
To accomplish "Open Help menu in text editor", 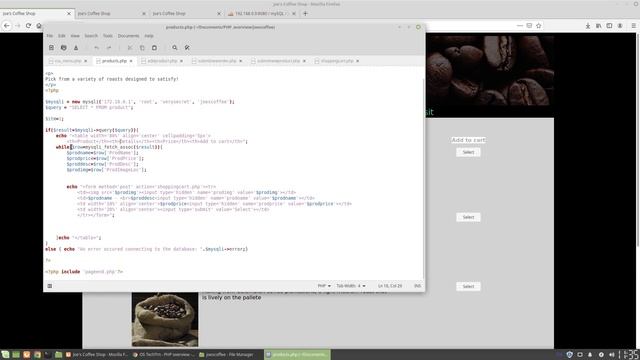I will pyautogui.click(x=149, y=36).
